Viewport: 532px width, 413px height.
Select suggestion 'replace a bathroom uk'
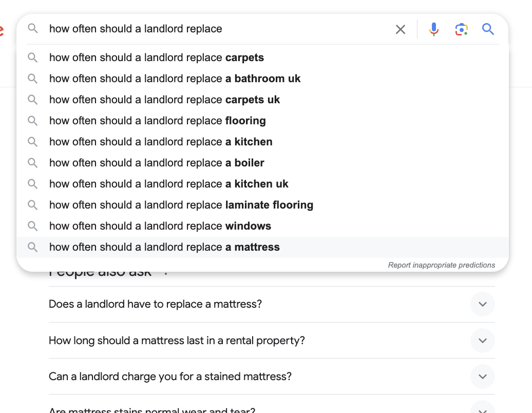tap(175, 79)
